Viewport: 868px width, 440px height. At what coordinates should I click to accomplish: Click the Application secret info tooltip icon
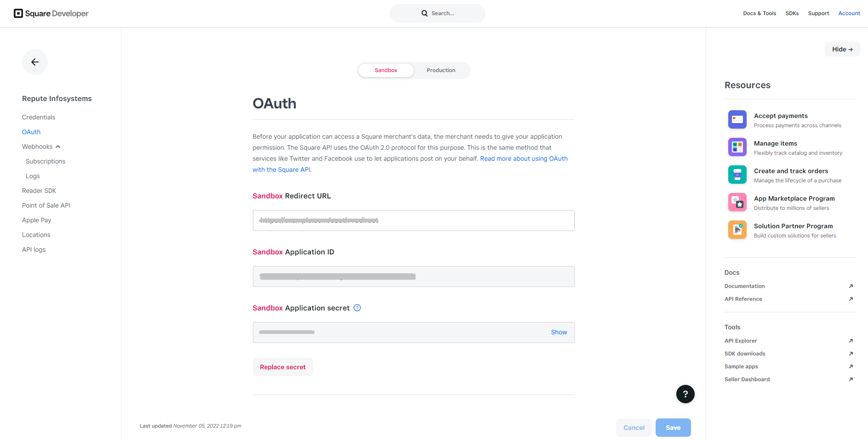(357, 308)
